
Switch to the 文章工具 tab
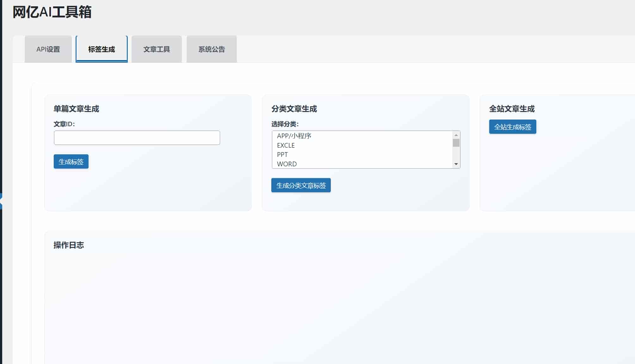pyautogui.click(x=157, y=49)
